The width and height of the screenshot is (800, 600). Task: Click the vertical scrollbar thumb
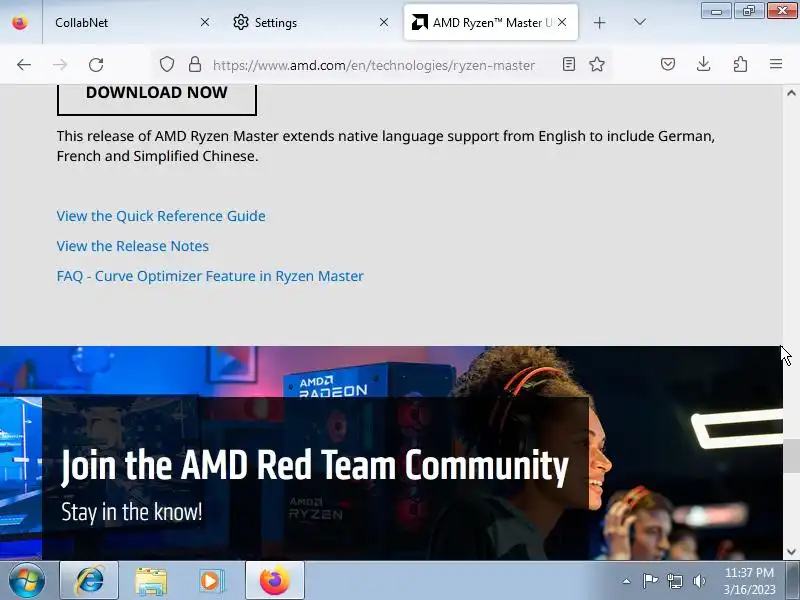[x=791, y=456]
